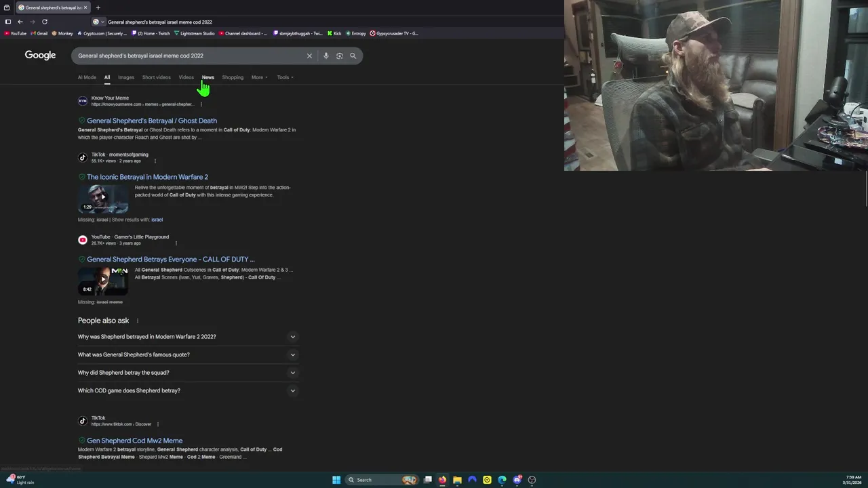
Task: Close the General shepherd's betrayal browser tab
Action: point(85,7)
